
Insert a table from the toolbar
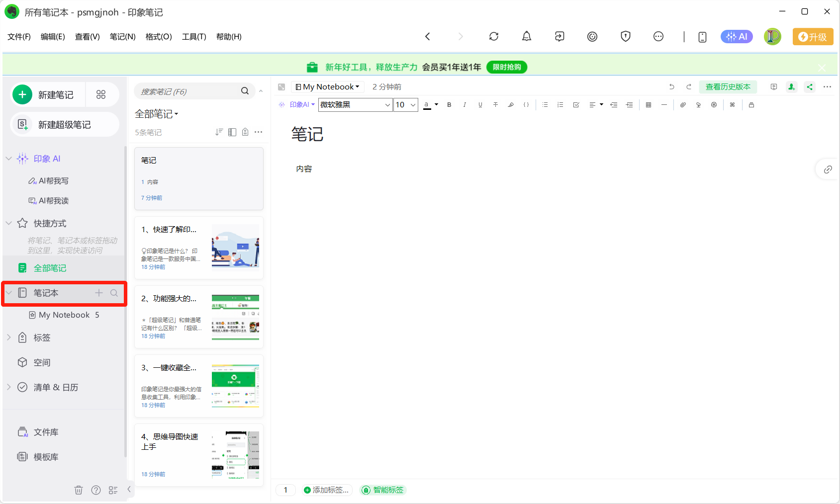tap(649, 105)
